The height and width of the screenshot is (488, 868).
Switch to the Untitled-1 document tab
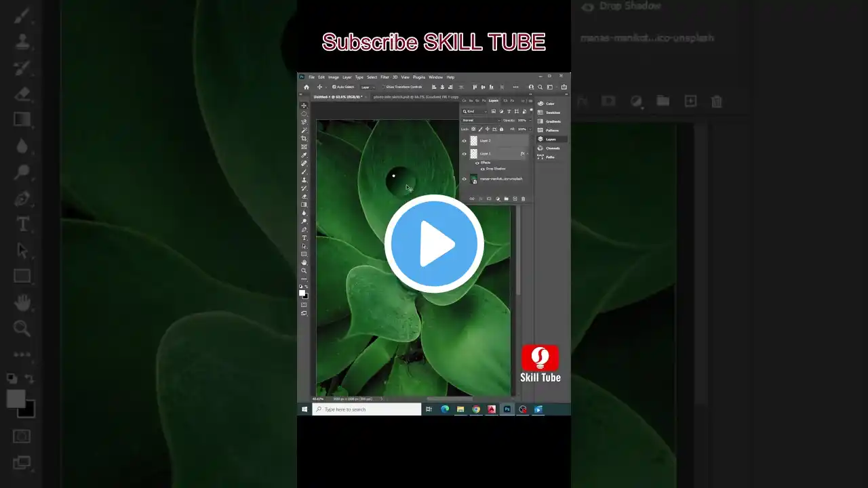pyautogui.click(x=337, y=97)
